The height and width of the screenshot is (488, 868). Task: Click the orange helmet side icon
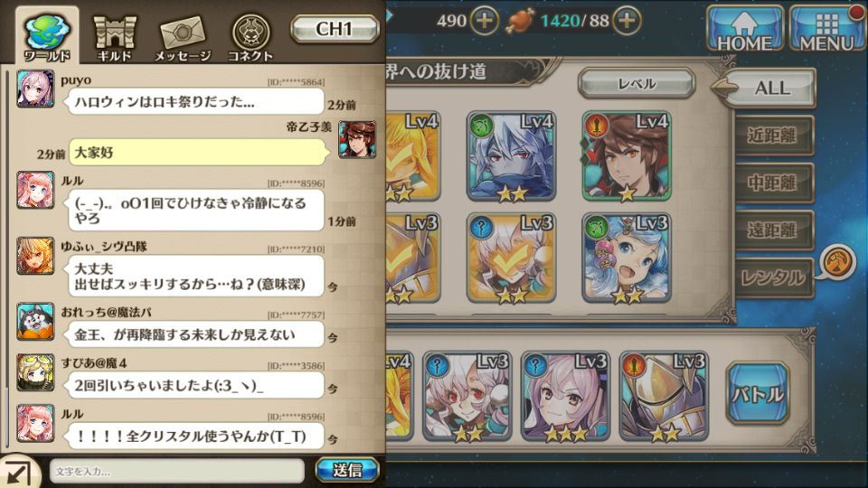pos(835,263)
